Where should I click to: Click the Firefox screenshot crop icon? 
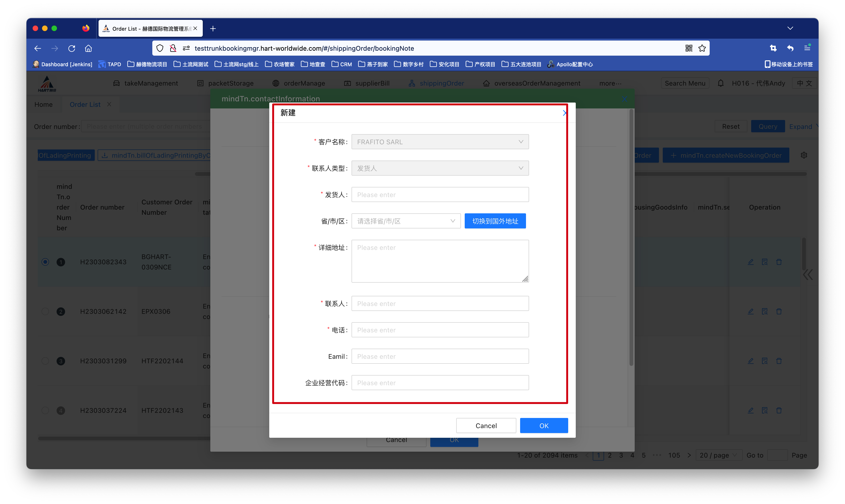pos(773,48)
